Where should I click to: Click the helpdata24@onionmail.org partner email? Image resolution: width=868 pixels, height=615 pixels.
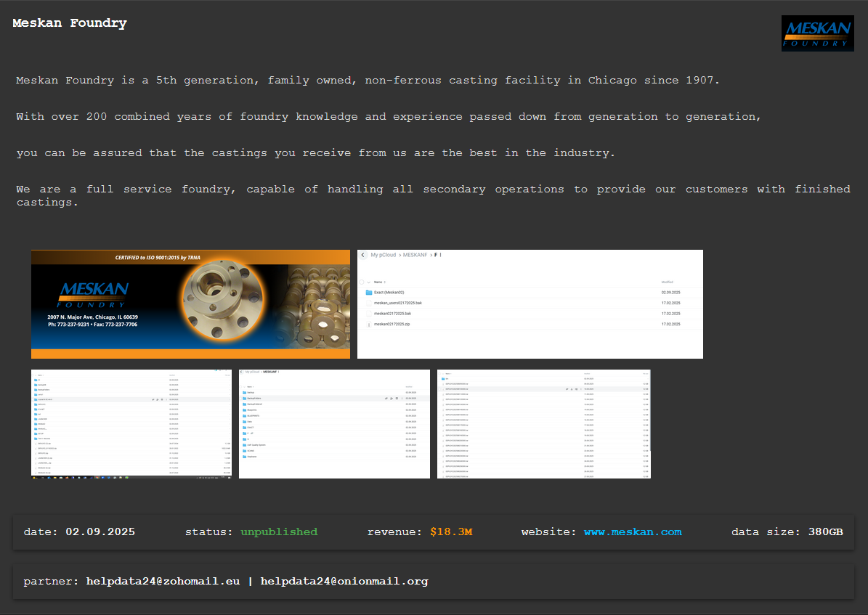pyautogui.click(x=344, y=582)
